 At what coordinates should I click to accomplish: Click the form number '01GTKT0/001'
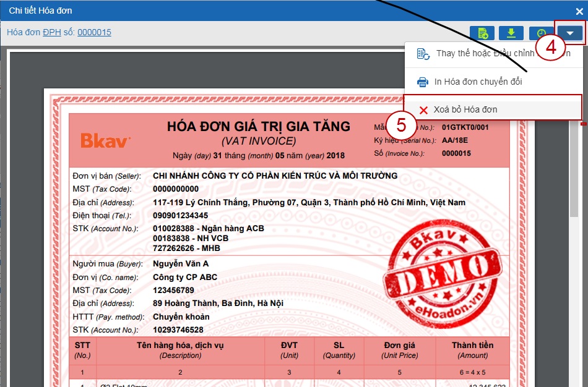(465, 127)
